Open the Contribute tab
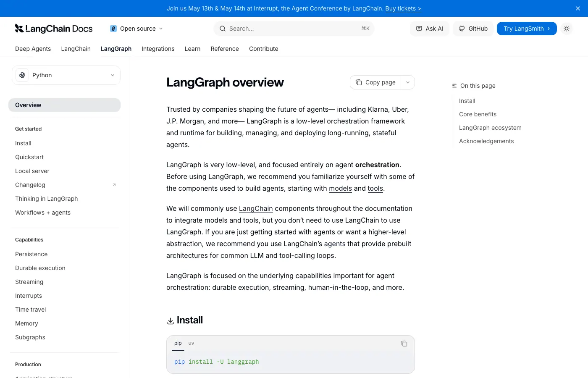The width and height of the screenshot is (588, 378). (x=264, y=49)
